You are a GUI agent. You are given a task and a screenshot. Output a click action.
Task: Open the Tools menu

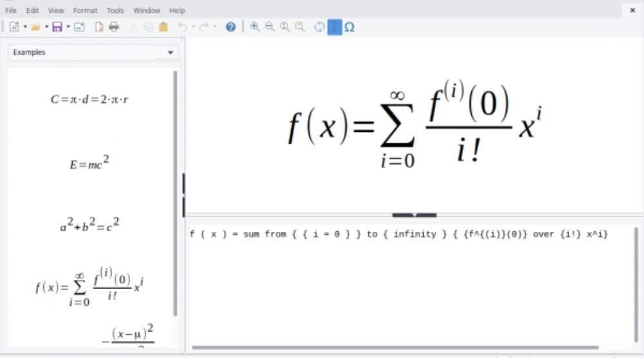115,10
